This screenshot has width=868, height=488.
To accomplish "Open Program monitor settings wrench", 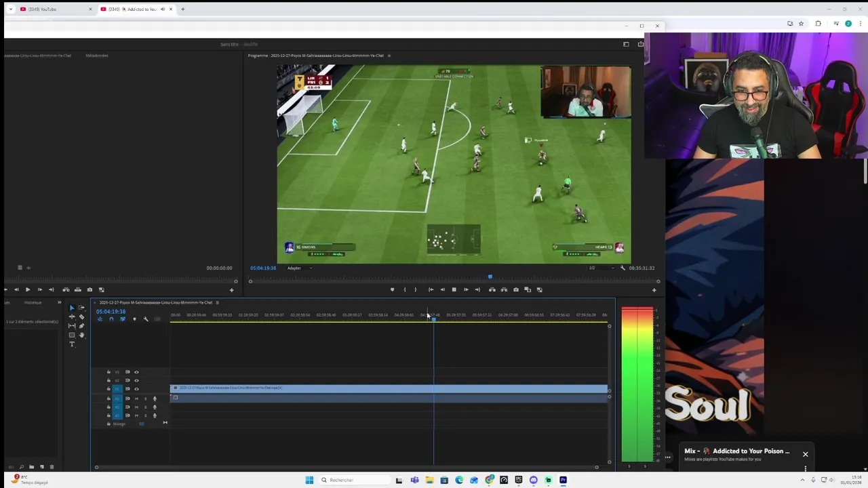I will click(623, 268).
